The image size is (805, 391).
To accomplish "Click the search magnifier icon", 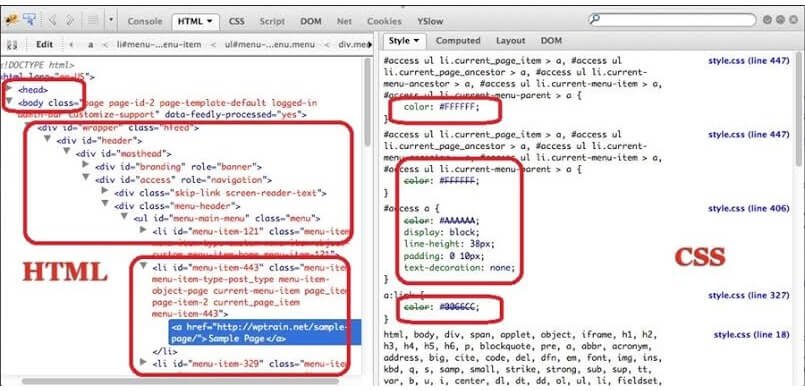I will (x=596, y=19).
